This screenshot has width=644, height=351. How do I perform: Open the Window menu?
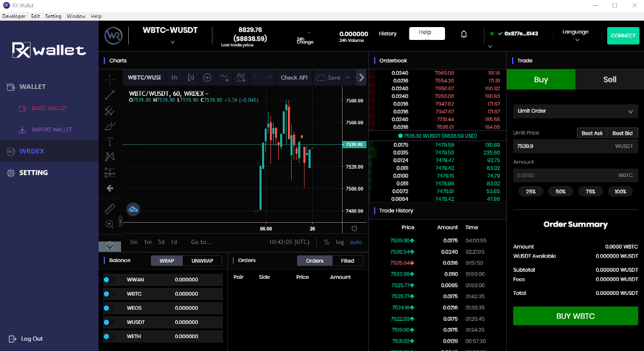click(76, 16)
